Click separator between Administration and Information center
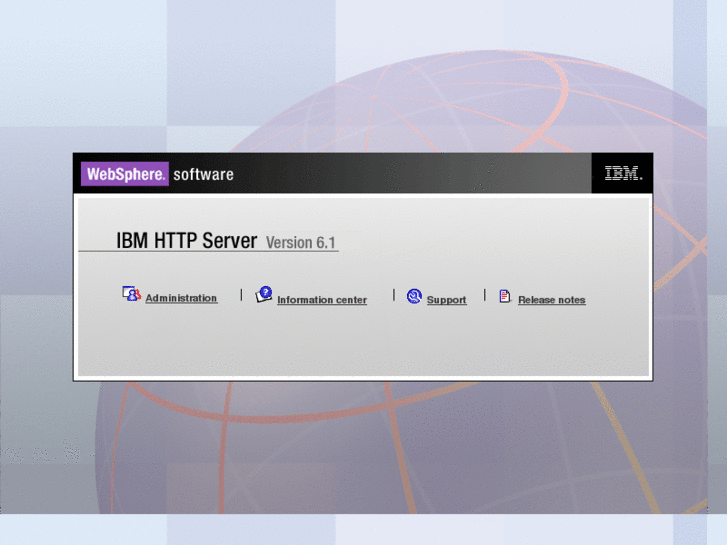Screen dimensions: 727x545 (241, 295)
